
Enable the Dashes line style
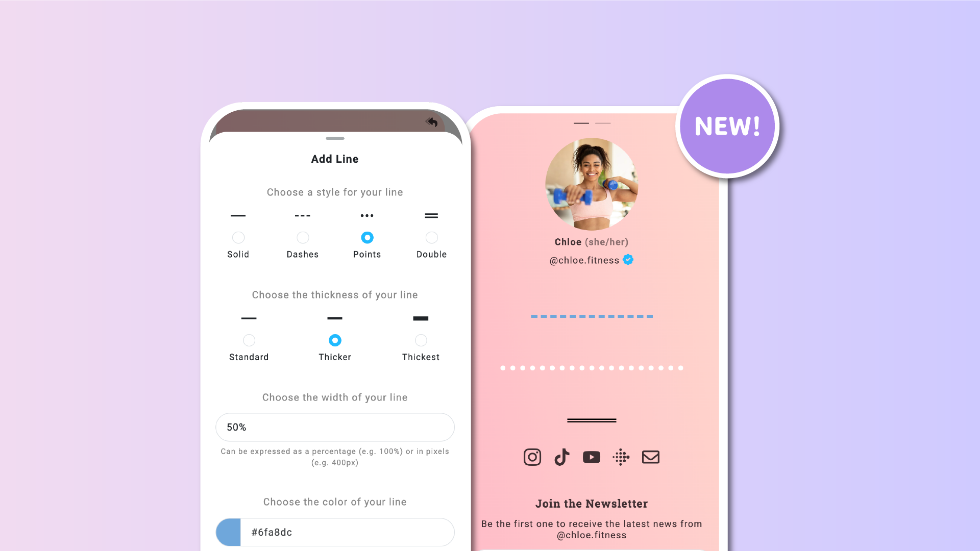tap(302, 237)
